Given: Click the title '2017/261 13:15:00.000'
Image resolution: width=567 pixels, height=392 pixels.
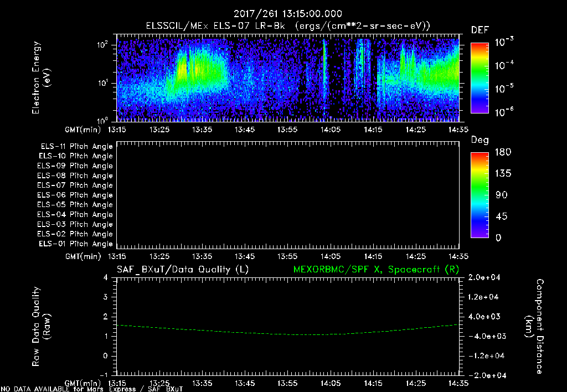Looking at the screenshot, I should point(287,14).
